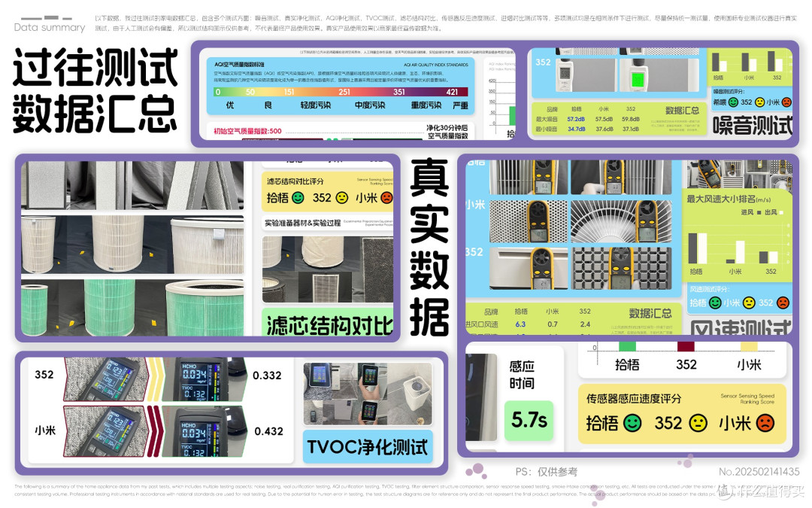This screenshot has height=508, width=812.
Task: Click the 5.7s sensing time value
Action: [x=529, y=420]
